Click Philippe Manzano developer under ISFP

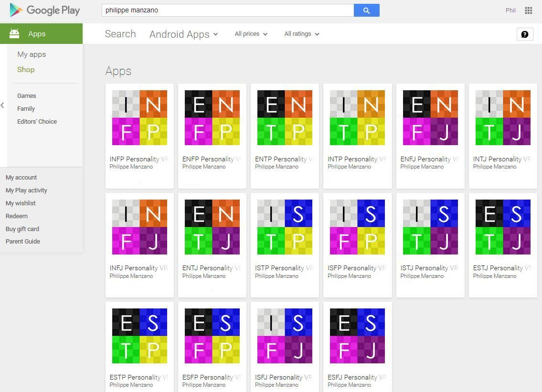(350, 276)
